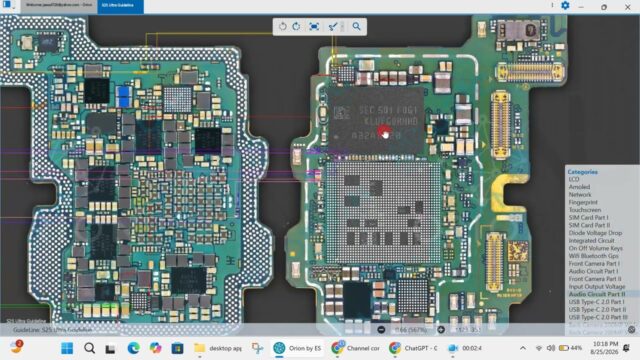Rotate the board clockwise

coord(296,27)
